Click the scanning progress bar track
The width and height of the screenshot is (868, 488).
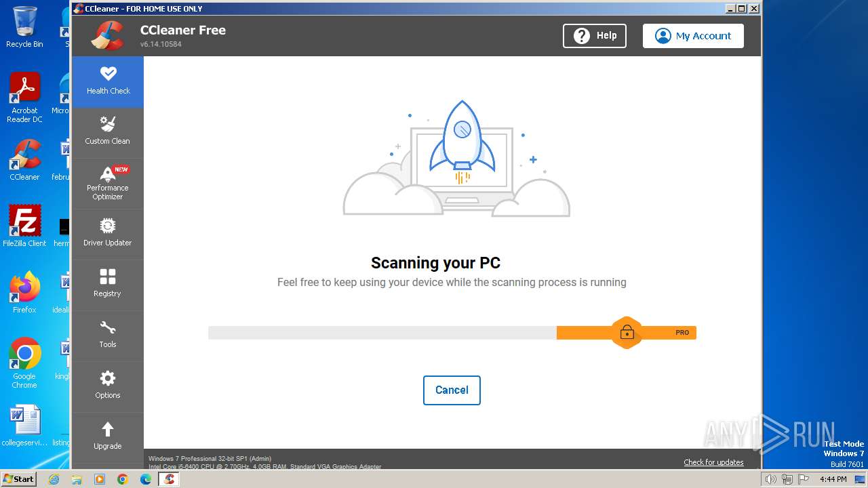point(382,333)
